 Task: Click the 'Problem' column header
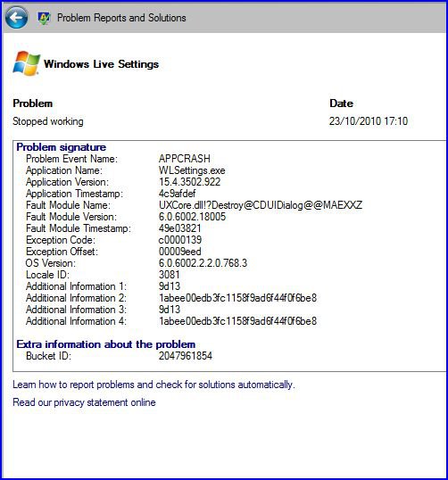33,103
